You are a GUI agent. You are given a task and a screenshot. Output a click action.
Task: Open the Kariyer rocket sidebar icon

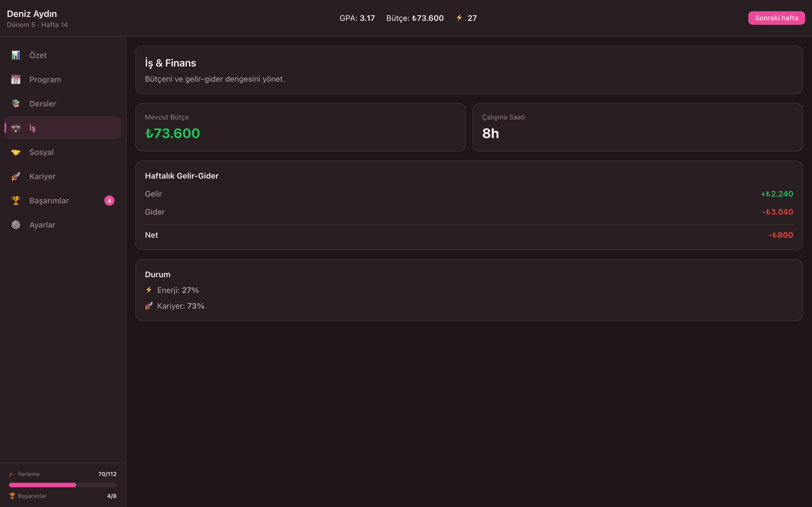click(16, 176)
